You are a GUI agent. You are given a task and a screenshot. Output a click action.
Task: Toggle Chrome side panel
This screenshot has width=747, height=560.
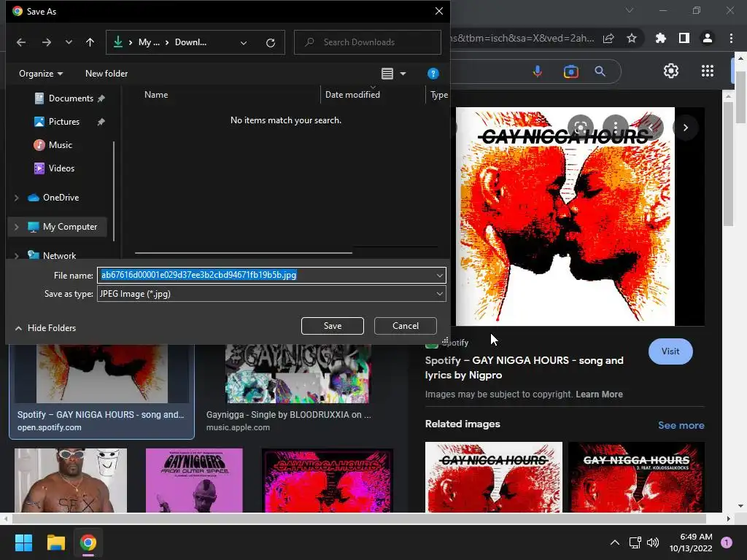684,38
